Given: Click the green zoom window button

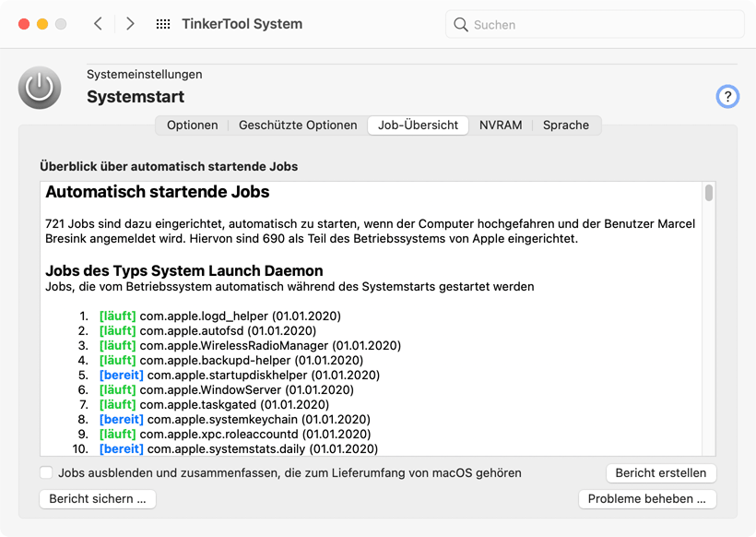Looking at the screenshot, I should (x=61, y=24).
